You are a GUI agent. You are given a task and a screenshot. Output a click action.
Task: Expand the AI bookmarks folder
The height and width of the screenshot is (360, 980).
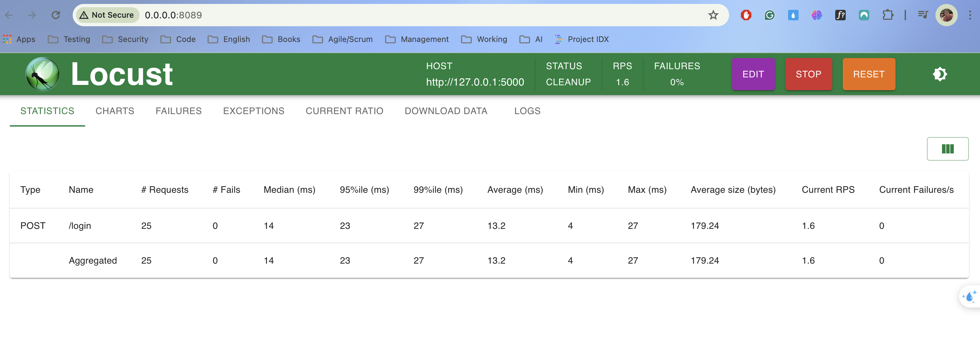pyautogui.click(x=531, y=39)
